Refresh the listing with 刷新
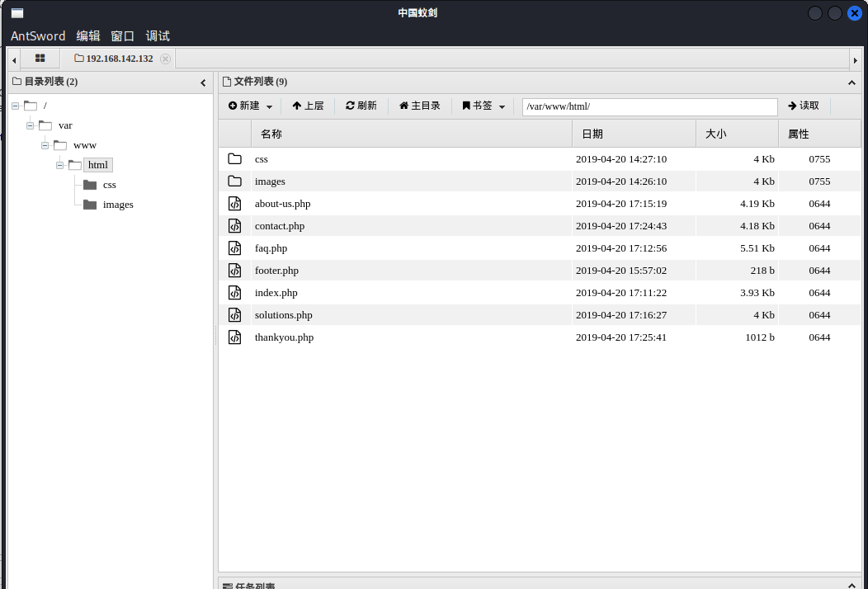The height and width of the screenshot is (589, 868). click(x=361, y=106)
